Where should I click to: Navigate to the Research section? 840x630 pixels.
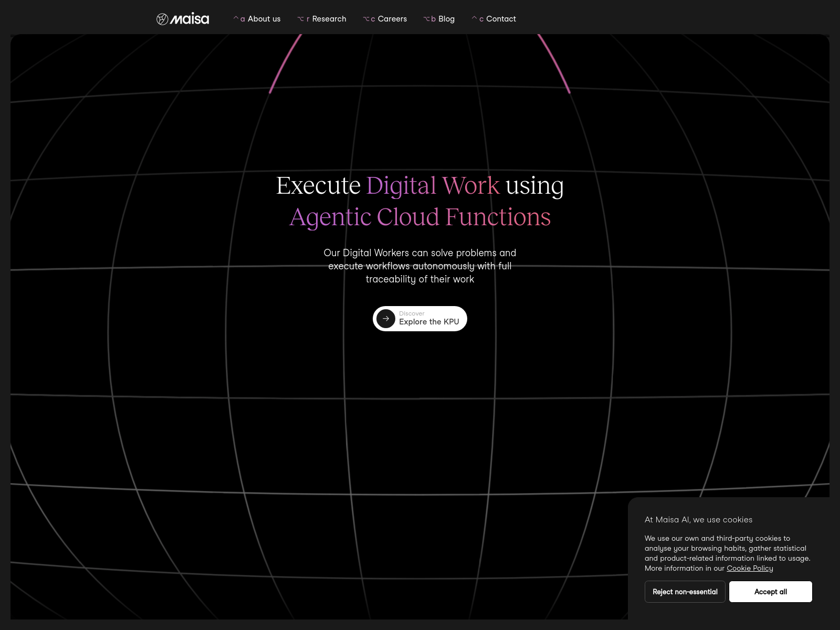point(329,19)
